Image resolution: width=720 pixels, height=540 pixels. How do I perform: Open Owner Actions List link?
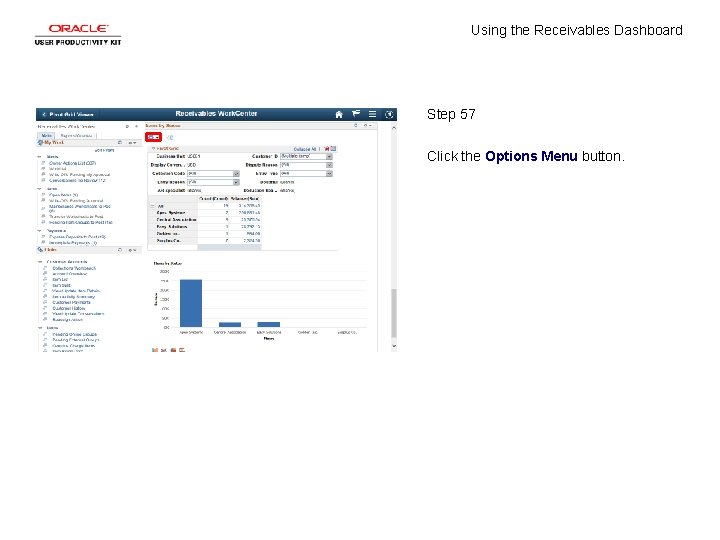pos(73,163)
